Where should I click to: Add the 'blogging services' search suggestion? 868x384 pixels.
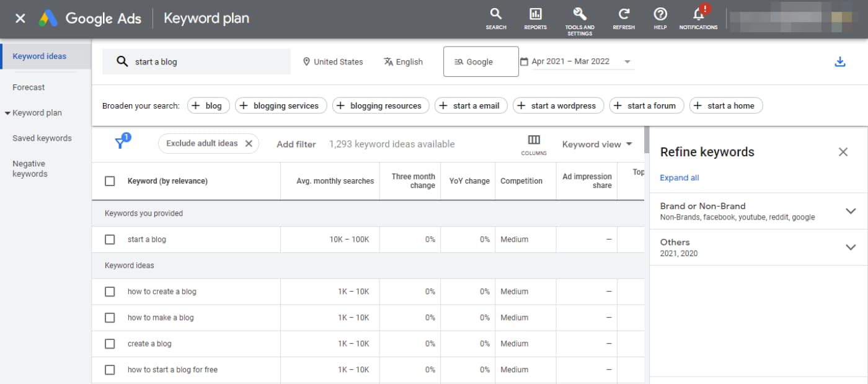[x=281, y=105]
